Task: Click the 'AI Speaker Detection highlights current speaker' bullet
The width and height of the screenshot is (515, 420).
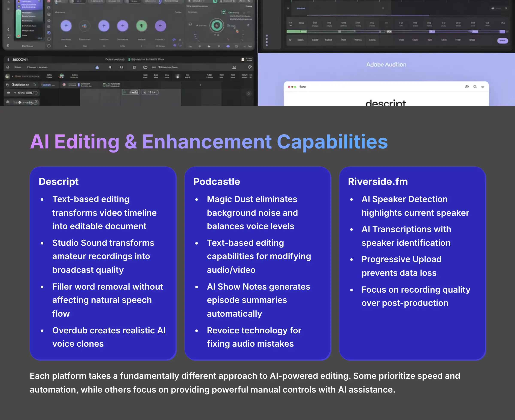Action: (x=415, y=206)
